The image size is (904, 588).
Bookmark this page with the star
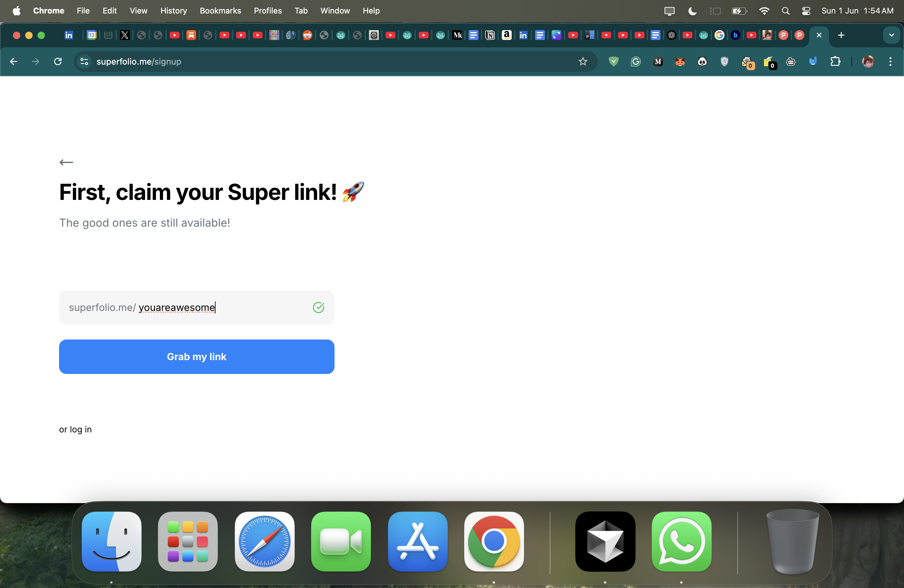tap(583, 62)
